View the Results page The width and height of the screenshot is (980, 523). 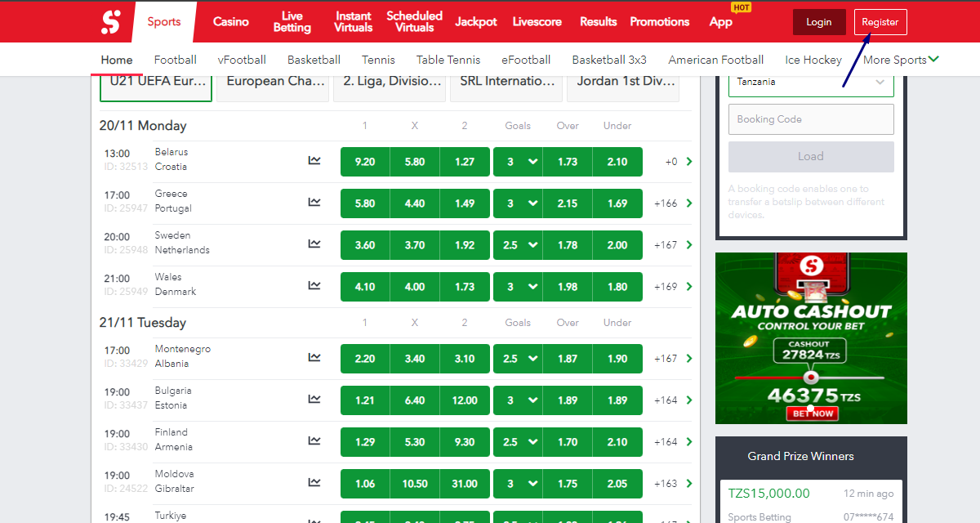[599, 22]
